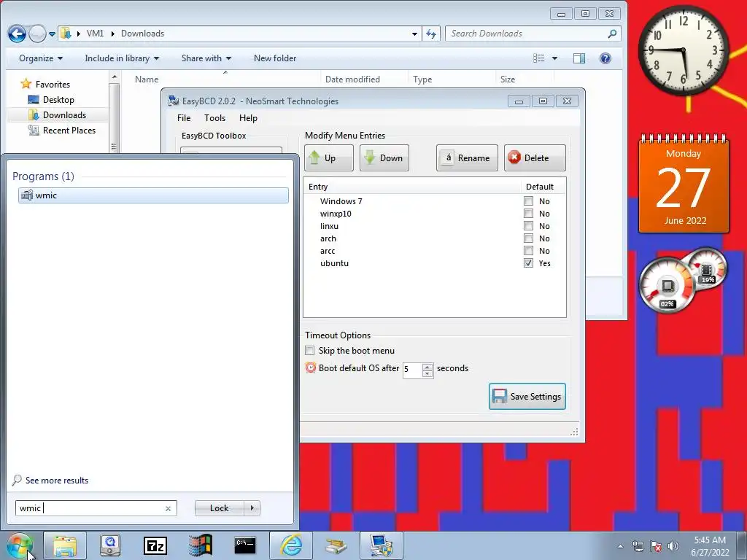
Task: Select Desktop in Favorites
Action: point(58,99)
